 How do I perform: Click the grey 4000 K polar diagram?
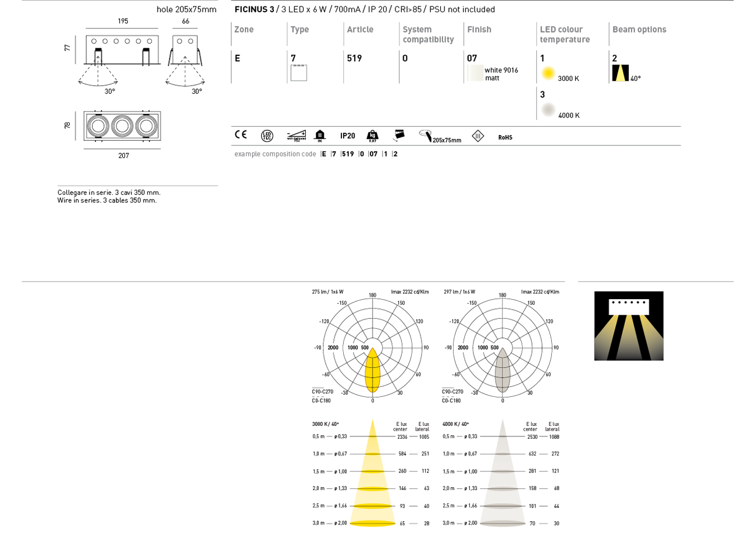click(x=502, y=348)
